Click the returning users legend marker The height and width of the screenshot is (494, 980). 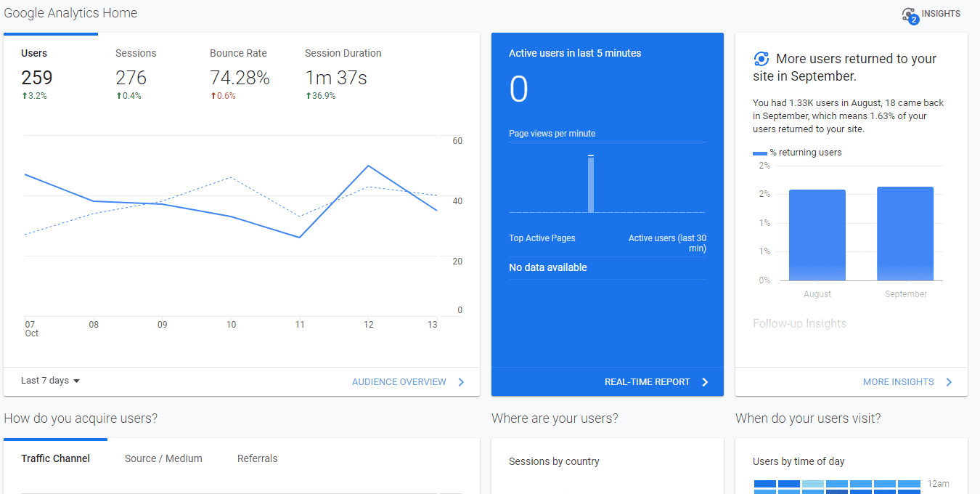(760, 153)
